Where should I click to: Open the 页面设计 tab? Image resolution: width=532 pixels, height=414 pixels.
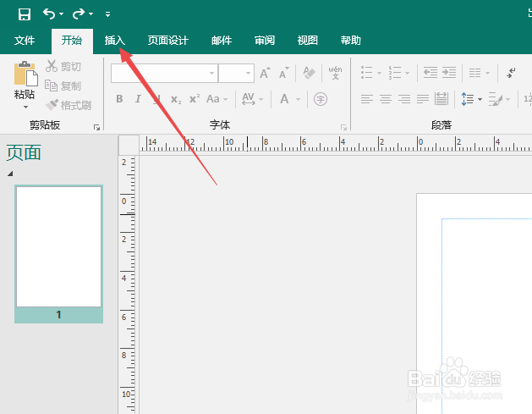click(x=168, y=41)
